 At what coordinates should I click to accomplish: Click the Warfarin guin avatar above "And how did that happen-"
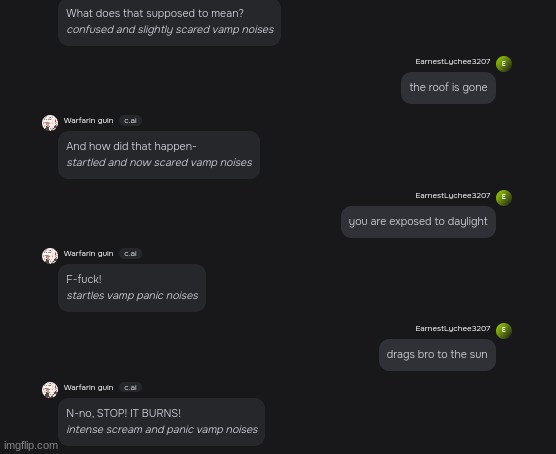coord(50,123)
